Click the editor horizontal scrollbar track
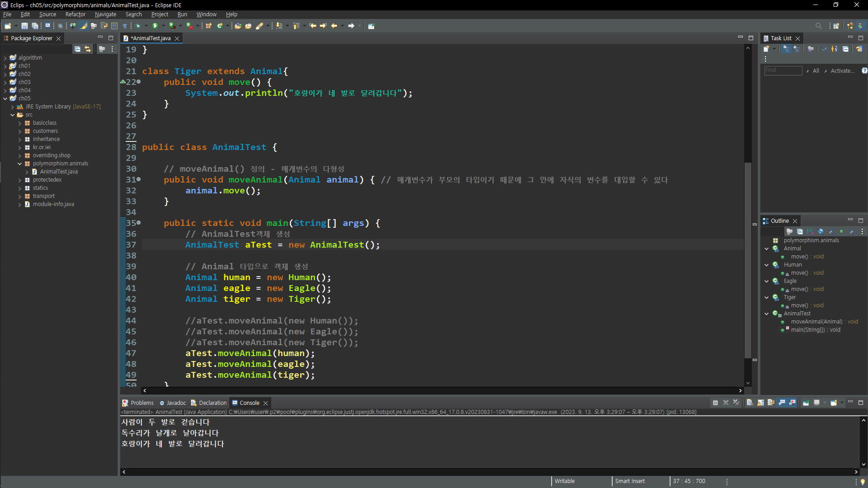The width and height of the screenshot is (868, 488). [x=442, y=390]
